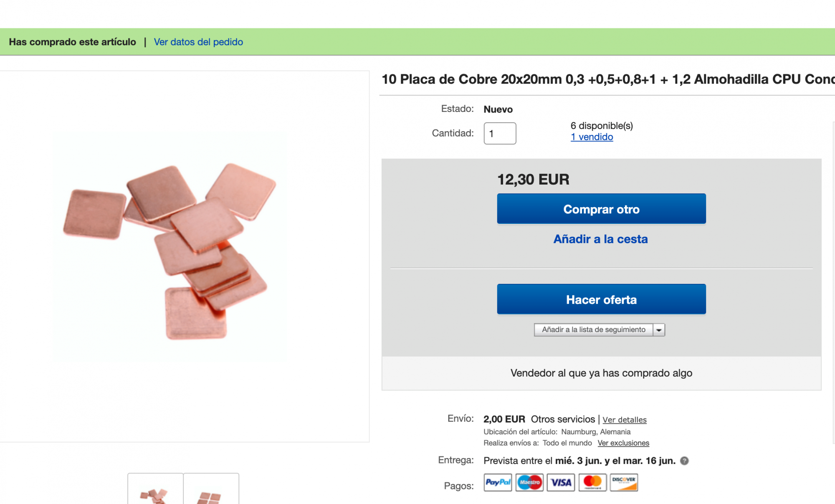Click the PayPal payment icon
835x504 pixels.
498,482
